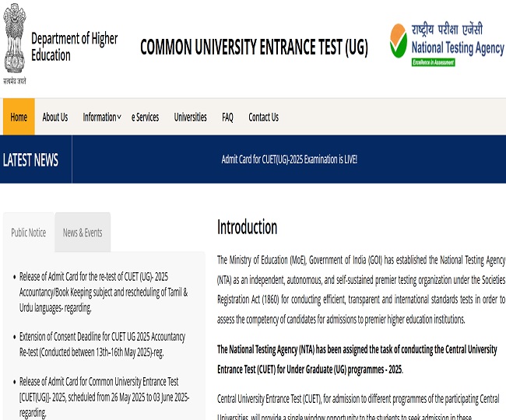
Task: Open Admit Card 26 May to 03 June notice
Action: (104, 397)
